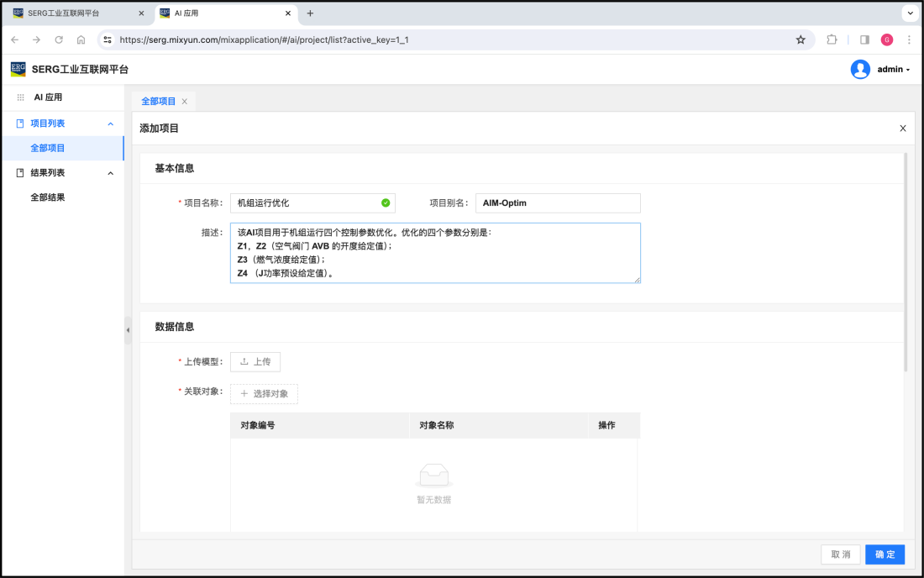Screen dimensions: 924x578
Task: Bookmark this page with star icon
Action: [x=801, y=39]
